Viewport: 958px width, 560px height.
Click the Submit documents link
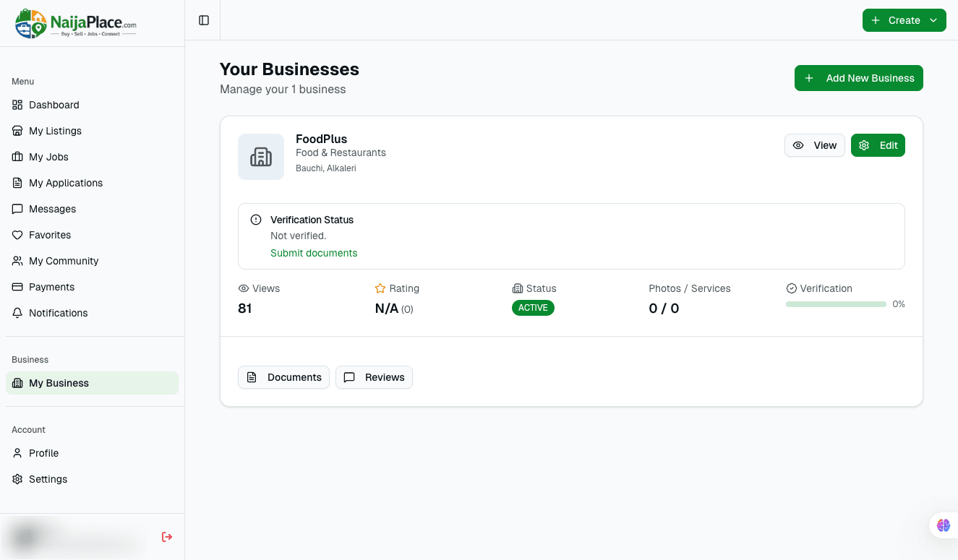tap(314, 253)
